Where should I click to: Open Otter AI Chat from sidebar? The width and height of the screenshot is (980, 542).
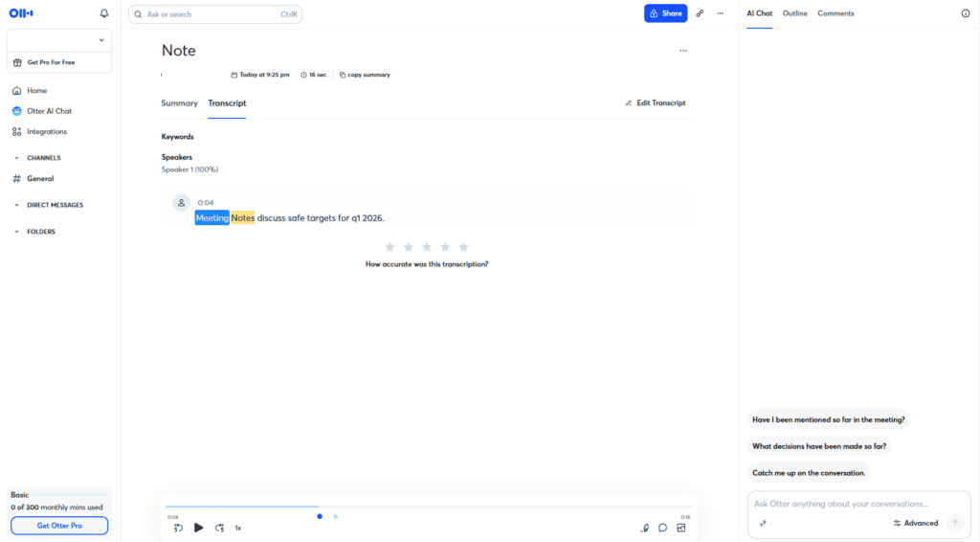[49, 111]
